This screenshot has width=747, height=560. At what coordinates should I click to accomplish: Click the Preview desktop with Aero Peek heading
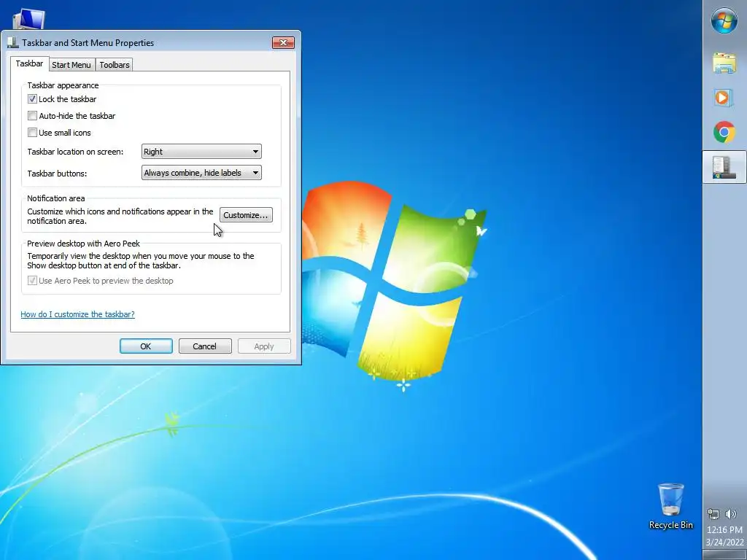click(x=83, y=244)
